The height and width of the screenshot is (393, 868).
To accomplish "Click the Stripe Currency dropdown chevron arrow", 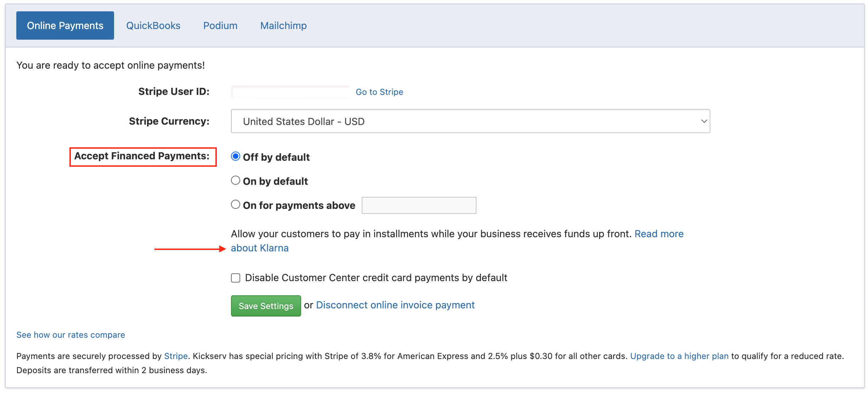I will click(704, 121).
